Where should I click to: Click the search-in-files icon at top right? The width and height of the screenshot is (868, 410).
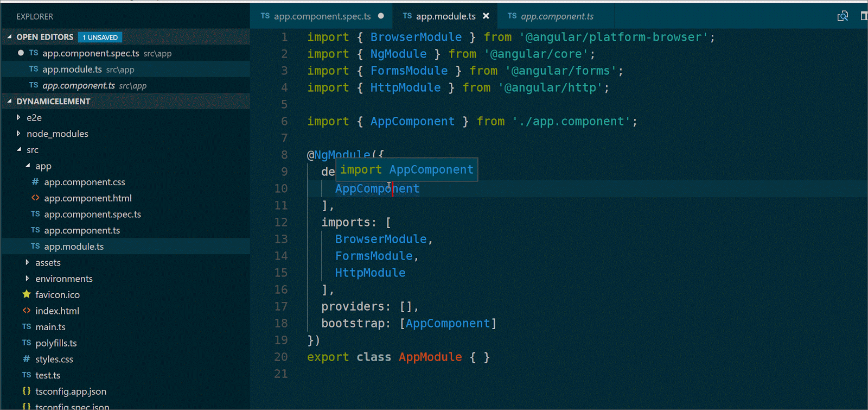[x=843, y=16]
